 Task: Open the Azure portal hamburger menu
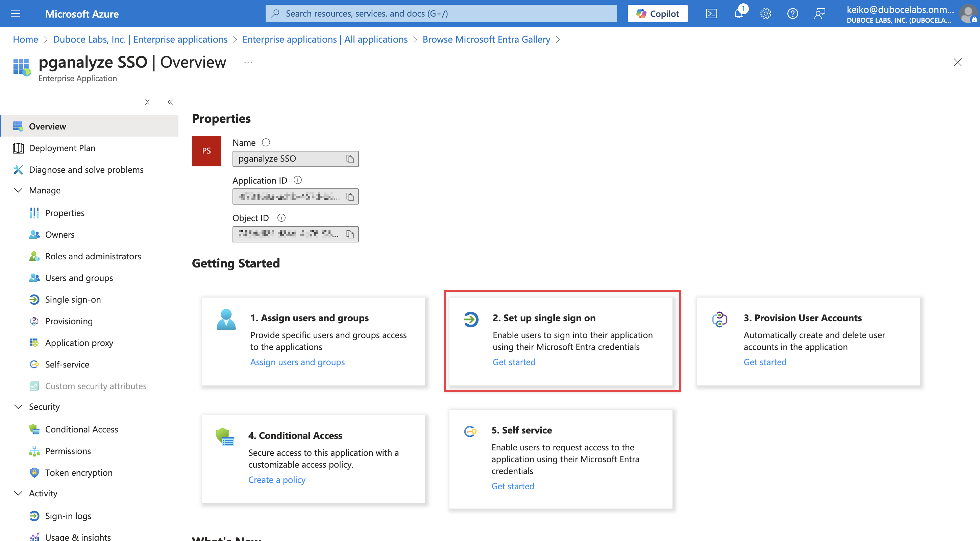tap(16, 14)
